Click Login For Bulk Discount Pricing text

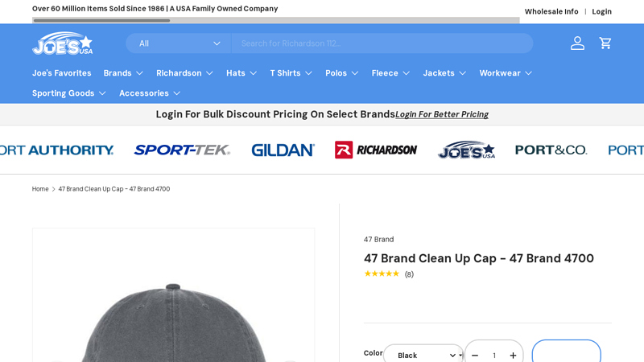click(275, 114)
